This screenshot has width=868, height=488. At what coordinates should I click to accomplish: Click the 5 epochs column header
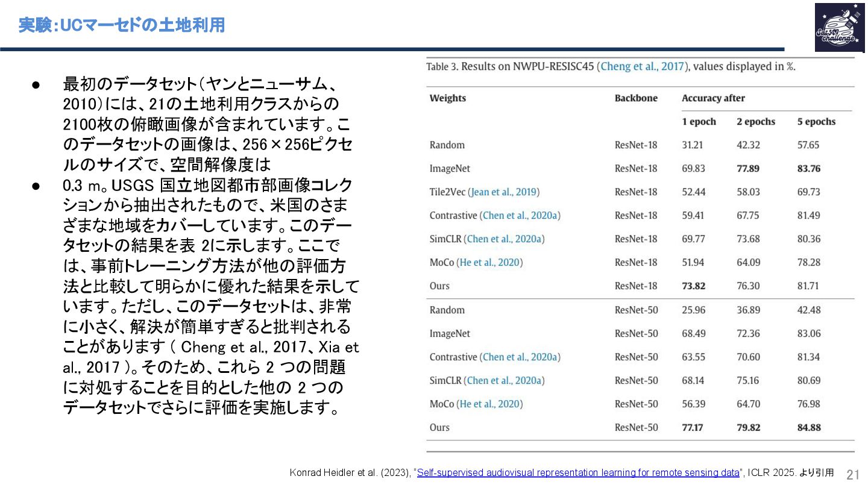(816, 122)
